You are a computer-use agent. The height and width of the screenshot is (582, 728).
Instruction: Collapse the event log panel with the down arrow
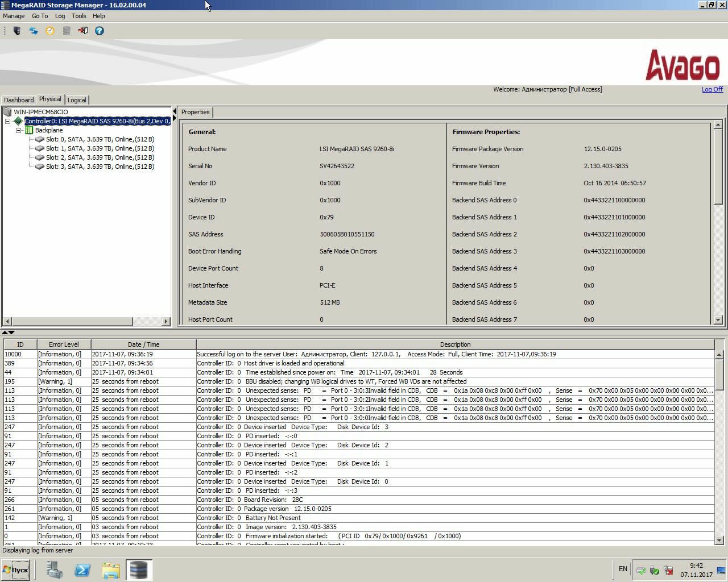11,332
